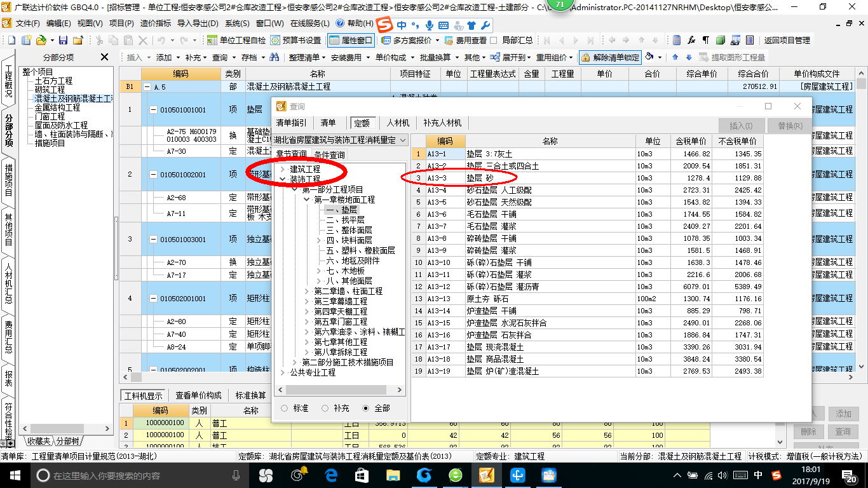The width and height of the screenshot is (868, 488).
Task: Click the 提取图形工程量 button
Action: point(732,57)
